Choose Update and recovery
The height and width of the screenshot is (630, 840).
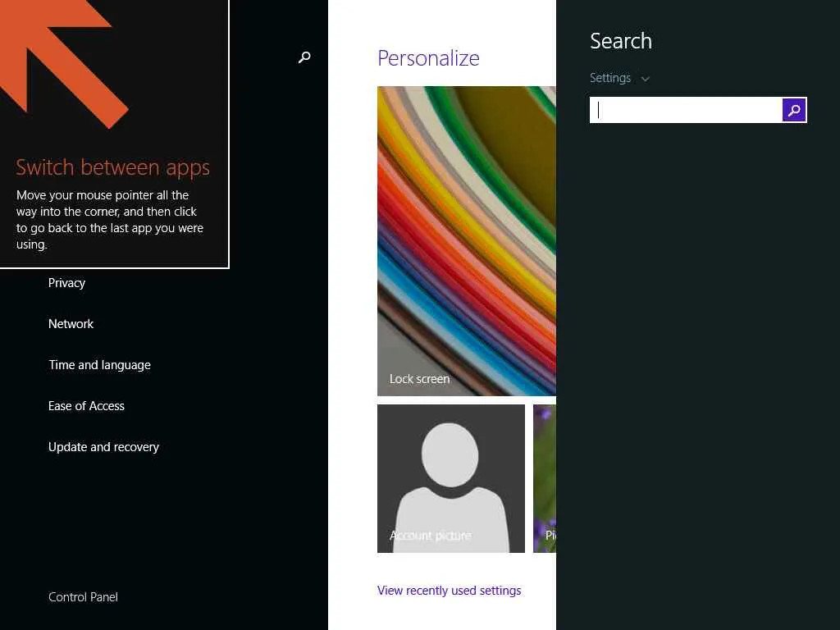coord(103,447)
